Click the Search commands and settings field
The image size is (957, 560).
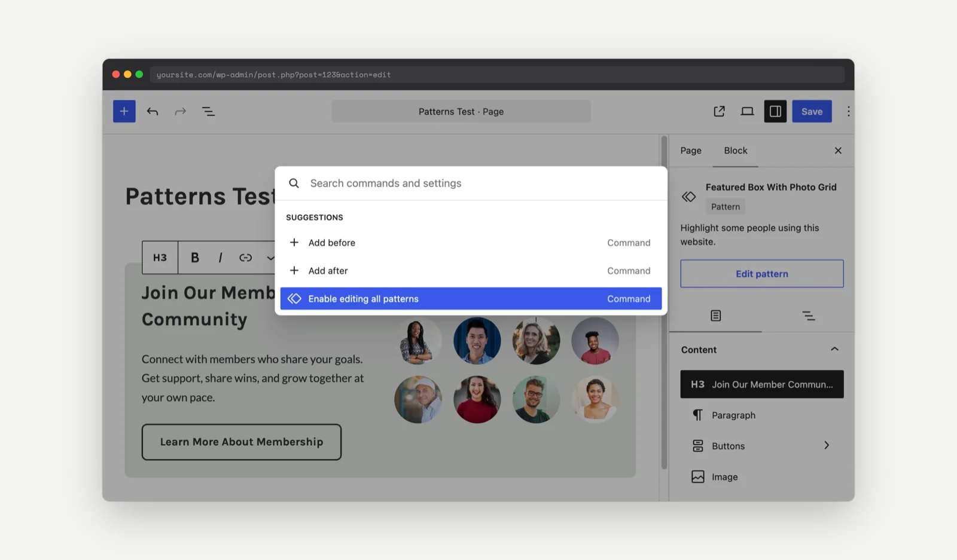coord(471,183)
